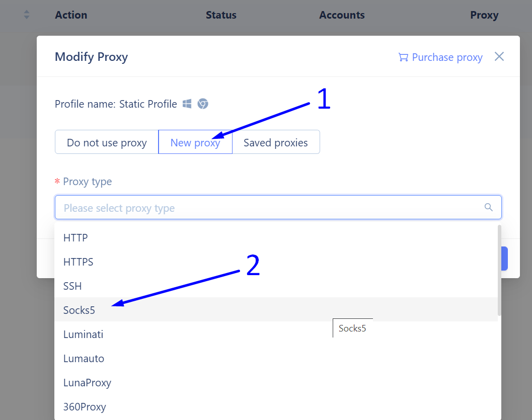Select the New proxy option
The width and height of the screenshot is (532, 420).
195,142
